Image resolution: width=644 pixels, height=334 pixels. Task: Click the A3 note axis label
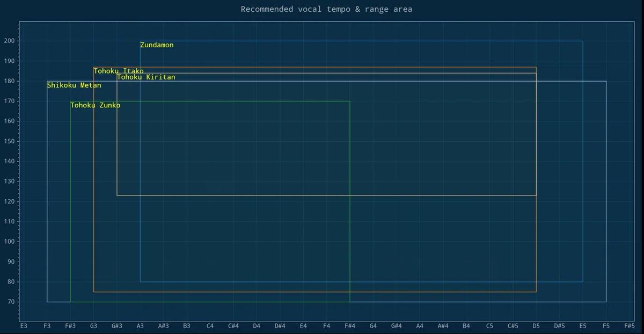140,326
